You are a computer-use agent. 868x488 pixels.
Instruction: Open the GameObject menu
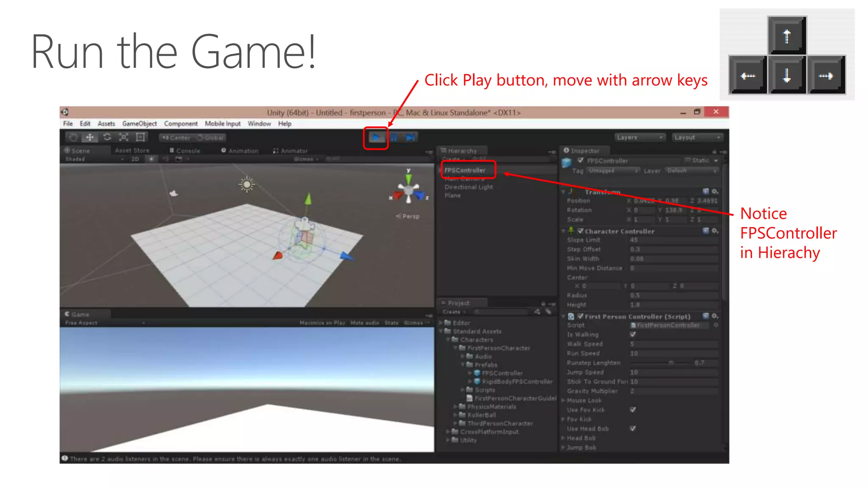pyautogui.click(x=139, y=124)
